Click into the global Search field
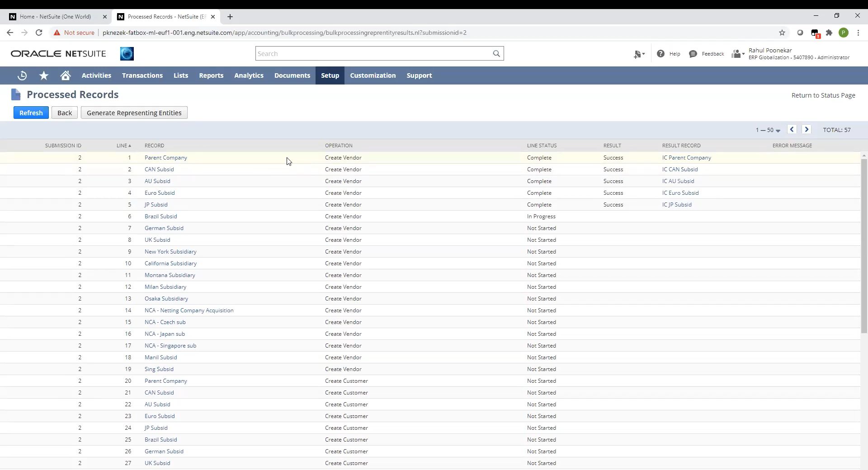The height and width of the screenshot is (470, 868). [373, 54]
